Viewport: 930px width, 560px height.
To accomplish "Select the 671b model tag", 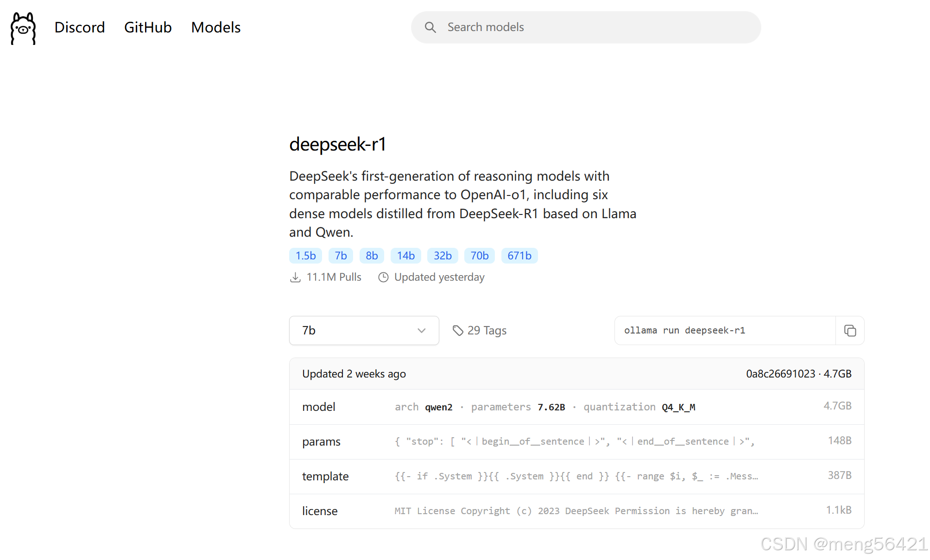I will (x=519, y=255).
